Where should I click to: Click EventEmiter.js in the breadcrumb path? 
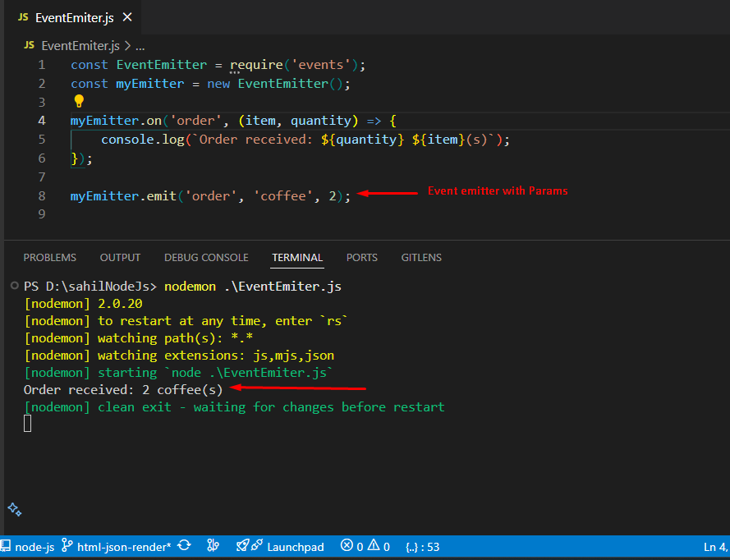point(79,46)
